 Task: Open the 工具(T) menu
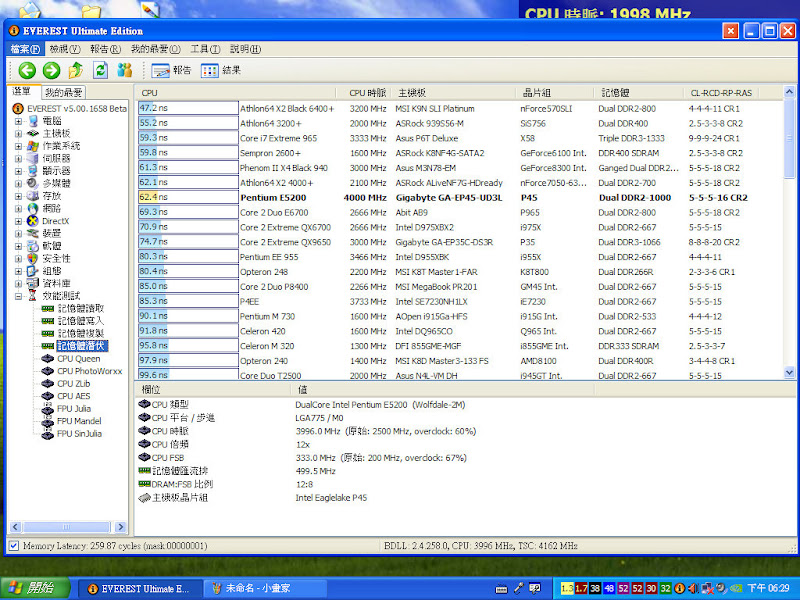(x=205, y=48)
